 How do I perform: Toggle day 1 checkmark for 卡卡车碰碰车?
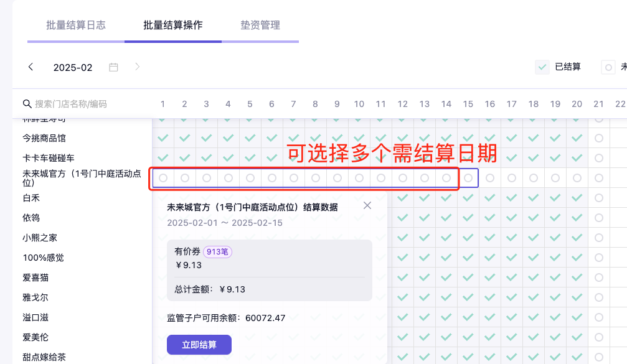[x=163, y=158]
